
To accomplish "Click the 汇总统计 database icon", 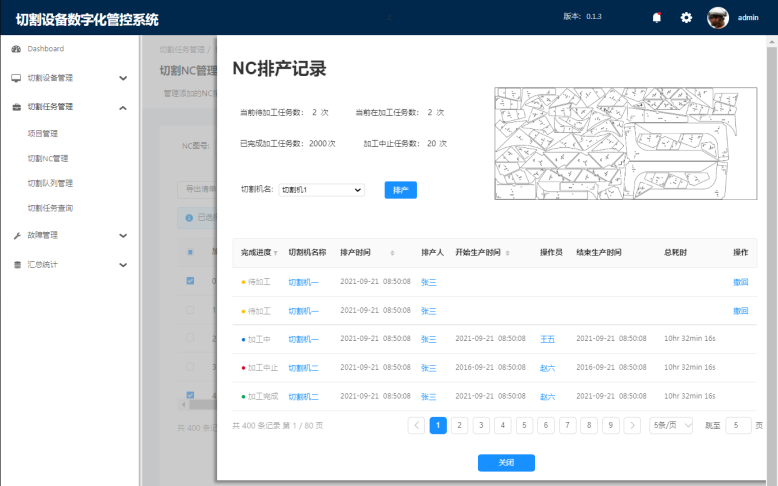I will tap(16, 265).
